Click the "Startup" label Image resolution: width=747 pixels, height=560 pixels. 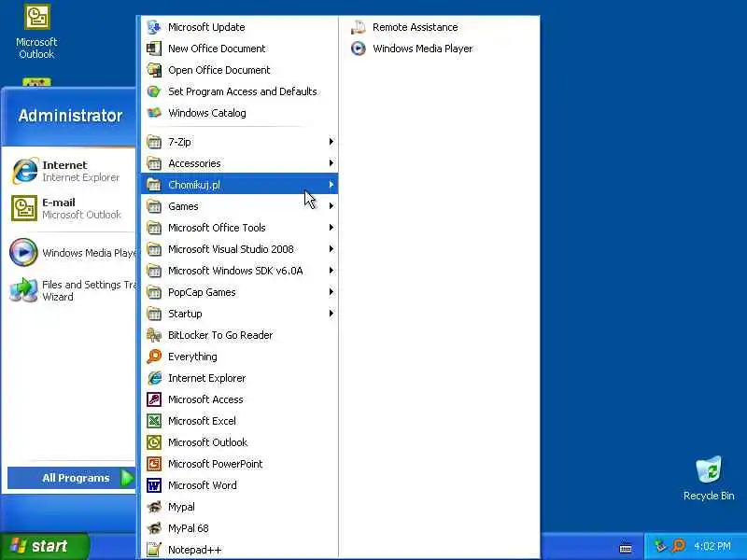[185, 314]
